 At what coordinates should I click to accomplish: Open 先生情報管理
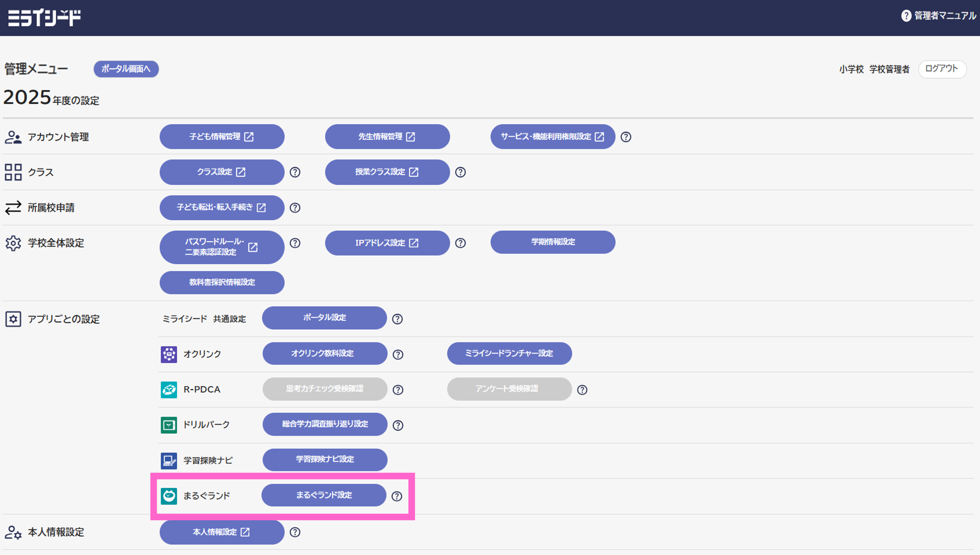387,136
